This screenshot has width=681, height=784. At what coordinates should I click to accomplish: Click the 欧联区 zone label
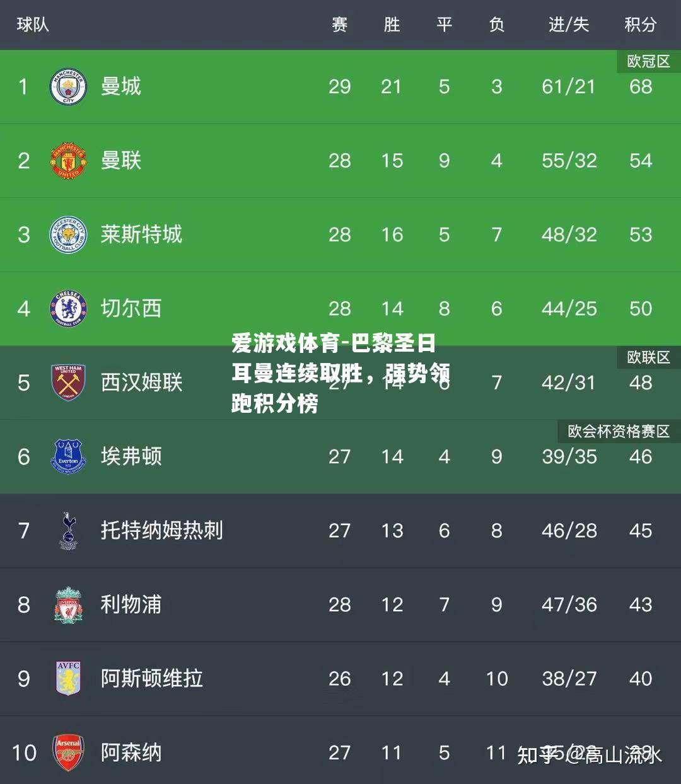[x=648, y=357]
